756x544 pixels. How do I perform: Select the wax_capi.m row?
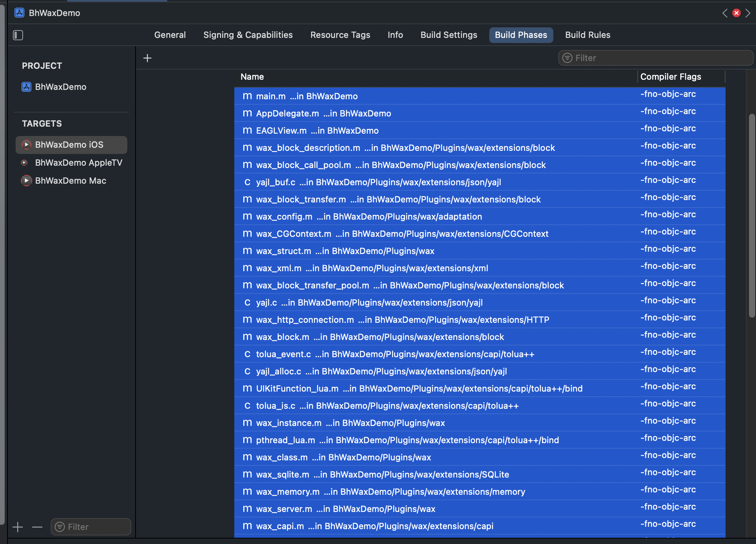(x=480, y=526)
